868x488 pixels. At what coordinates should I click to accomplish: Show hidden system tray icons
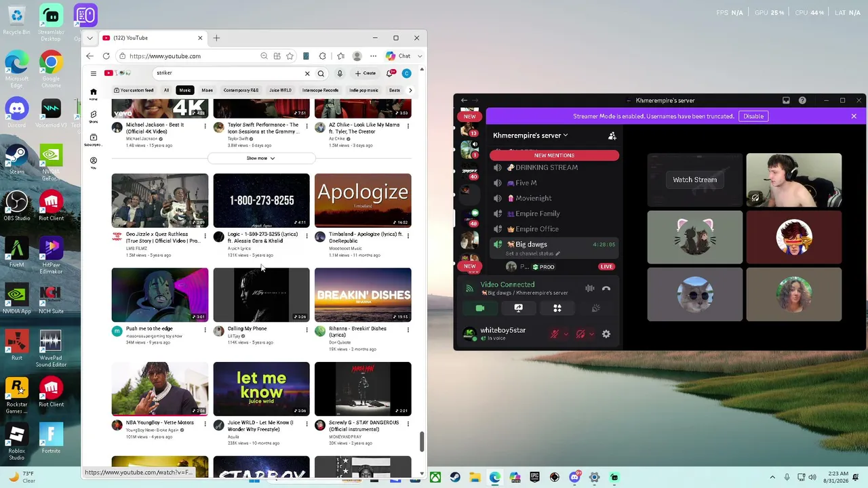772,477
